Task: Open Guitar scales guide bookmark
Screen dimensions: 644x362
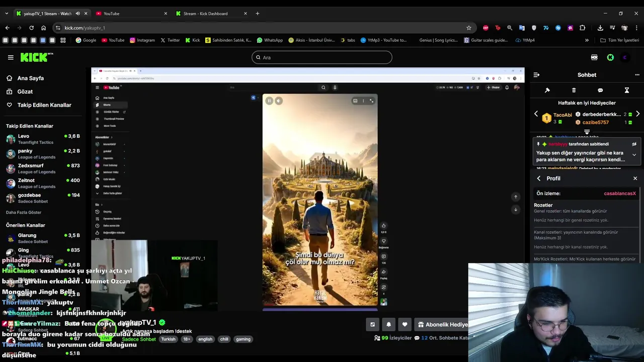Action: (486, 40)
